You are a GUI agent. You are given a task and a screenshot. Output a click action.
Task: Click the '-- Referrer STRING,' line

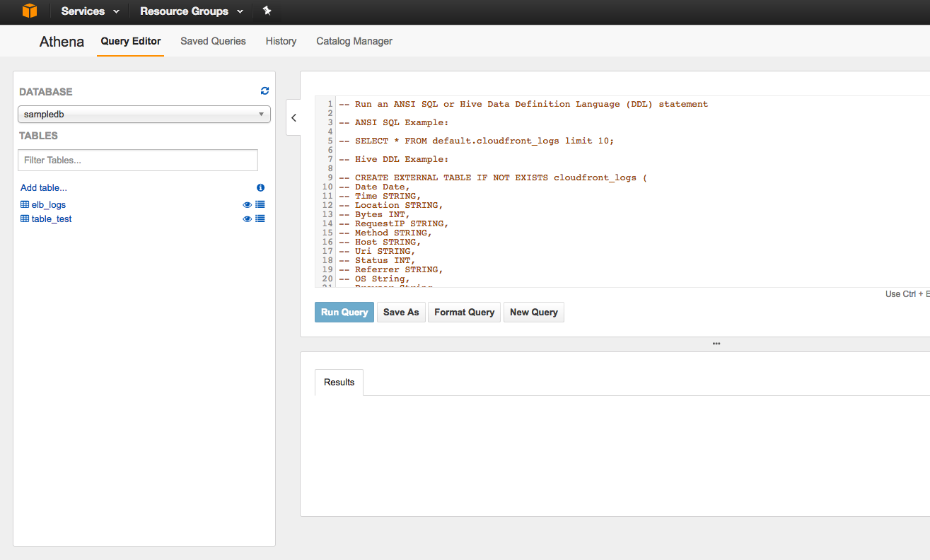click(x=391, y=269)
